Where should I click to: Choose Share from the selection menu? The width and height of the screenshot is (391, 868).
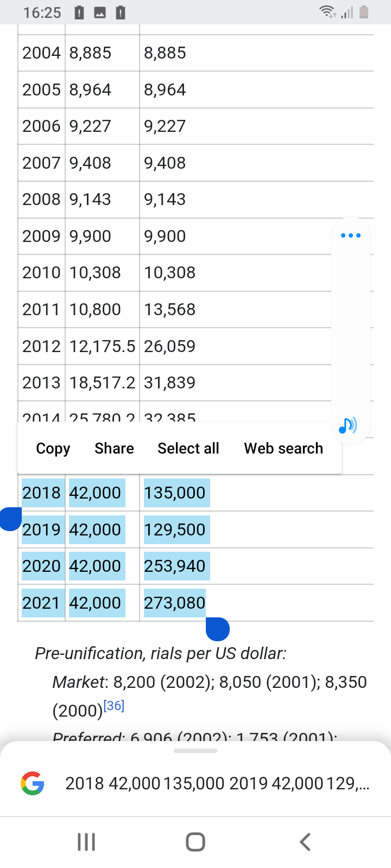pos(114,449)
